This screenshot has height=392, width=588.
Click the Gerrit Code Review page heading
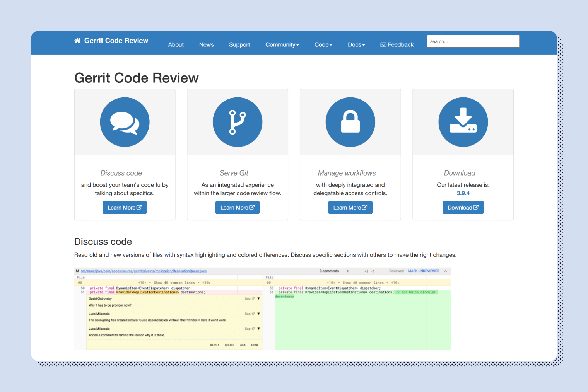pos(137,78)
